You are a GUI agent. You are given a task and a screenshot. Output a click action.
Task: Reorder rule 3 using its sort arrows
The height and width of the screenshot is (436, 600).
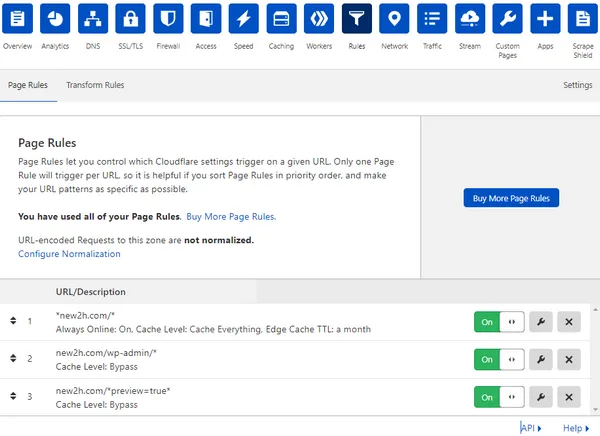(x=13, y=396)
